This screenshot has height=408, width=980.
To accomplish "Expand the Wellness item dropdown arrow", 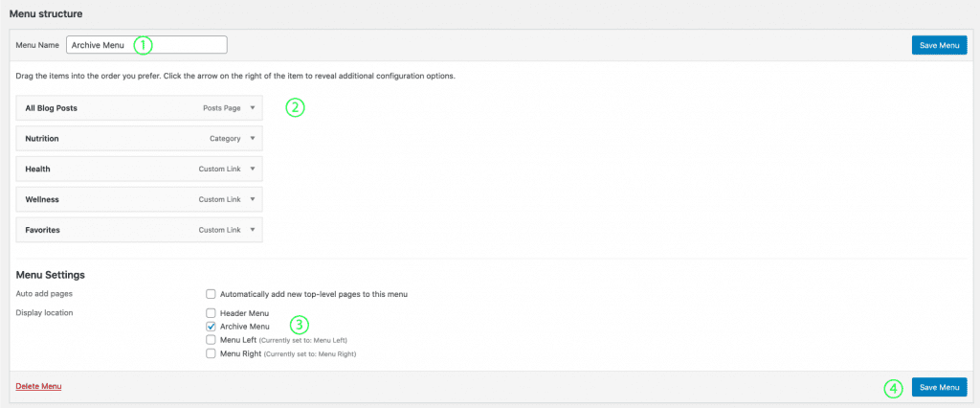I will pyautogui.click(x=252, y=200).
